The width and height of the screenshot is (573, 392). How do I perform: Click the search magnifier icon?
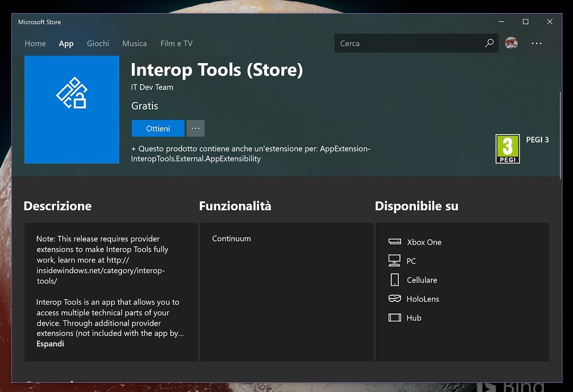489,43
